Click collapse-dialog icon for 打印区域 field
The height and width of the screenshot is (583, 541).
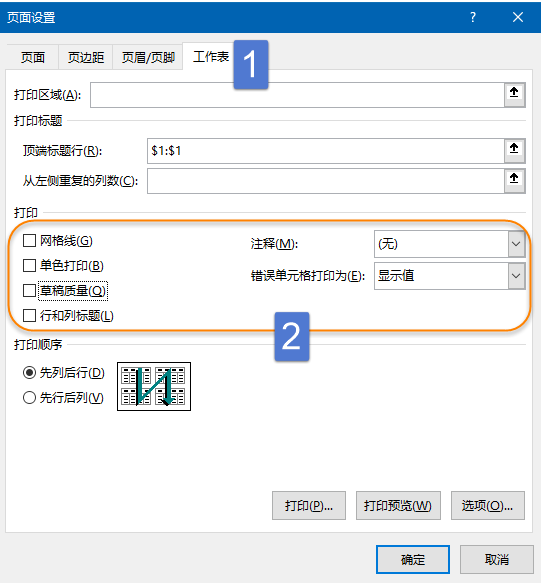515,95
